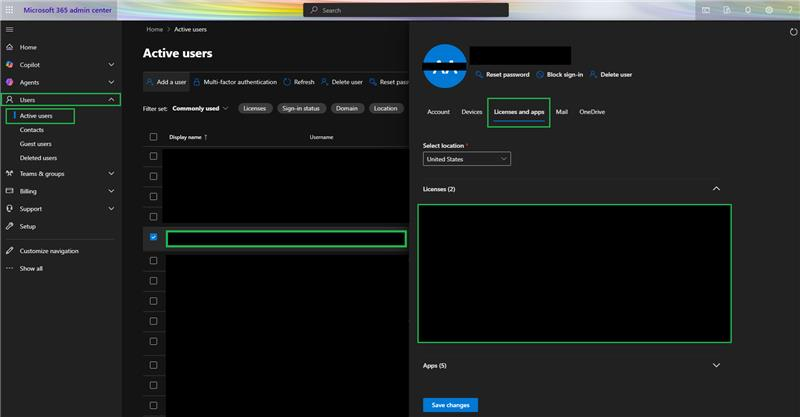Click the refresh icon atop the user panel

[x=793, y=32]
